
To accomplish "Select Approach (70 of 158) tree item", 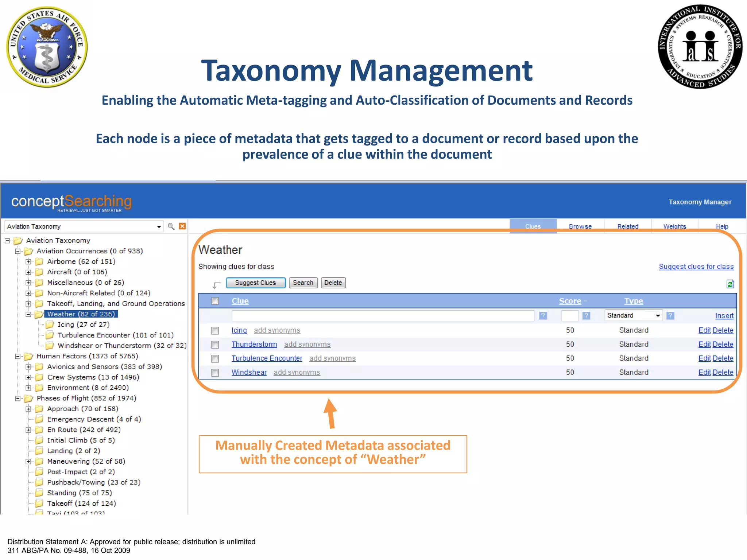I will pyautogui.click(x=83, y=409).
